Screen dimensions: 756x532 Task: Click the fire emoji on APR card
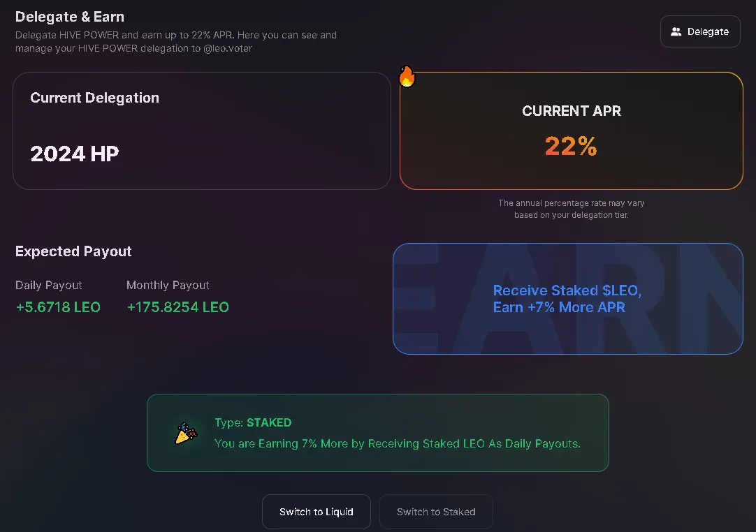407,76
